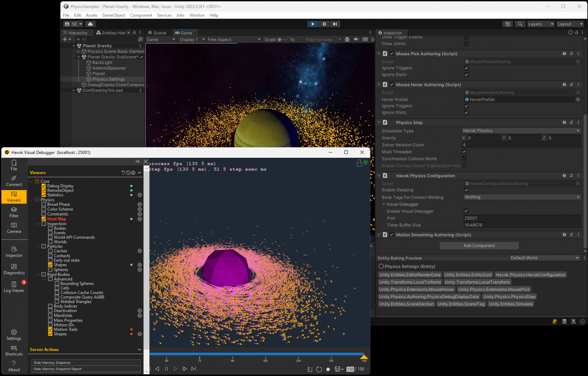Open settings gear for Broad Phase viewer
The width and height of the screenshot is (588, 376).
[x=140, y=204]
